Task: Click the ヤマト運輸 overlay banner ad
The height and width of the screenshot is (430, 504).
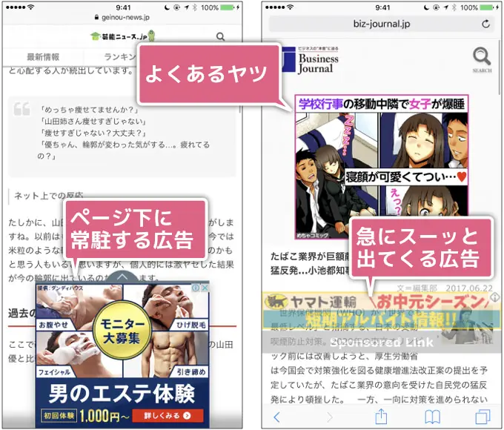Action: (x=381, y=311)
